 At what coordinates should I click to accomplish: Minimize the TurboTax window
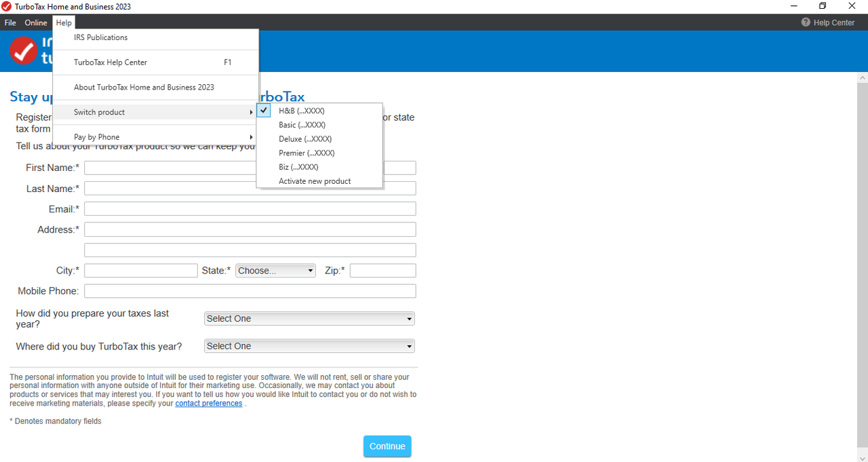point(793,6)
